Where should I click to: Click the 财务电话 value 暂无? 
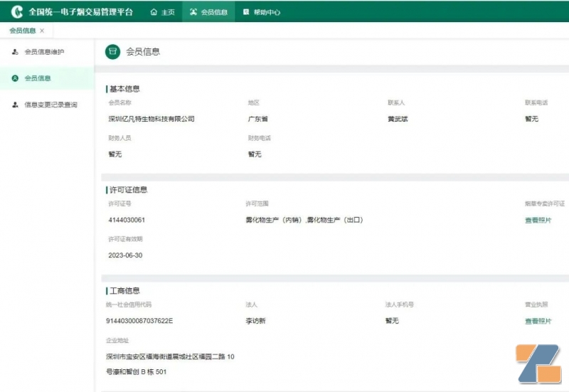point(255,154)
